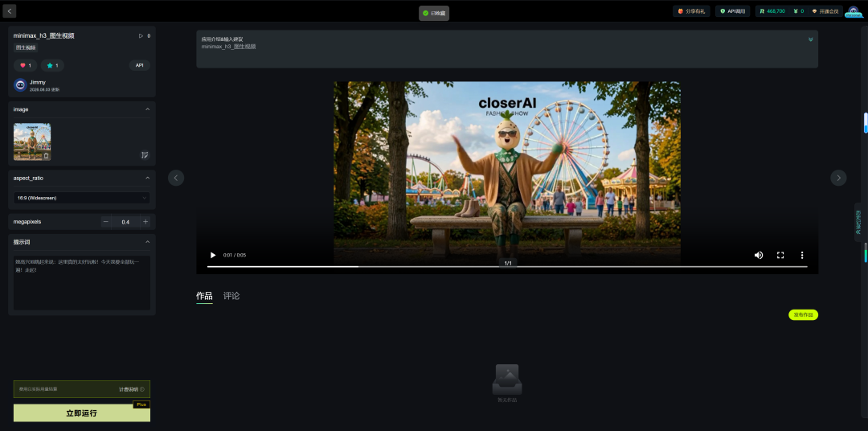Toggle the star favorite button

(52, 65)
